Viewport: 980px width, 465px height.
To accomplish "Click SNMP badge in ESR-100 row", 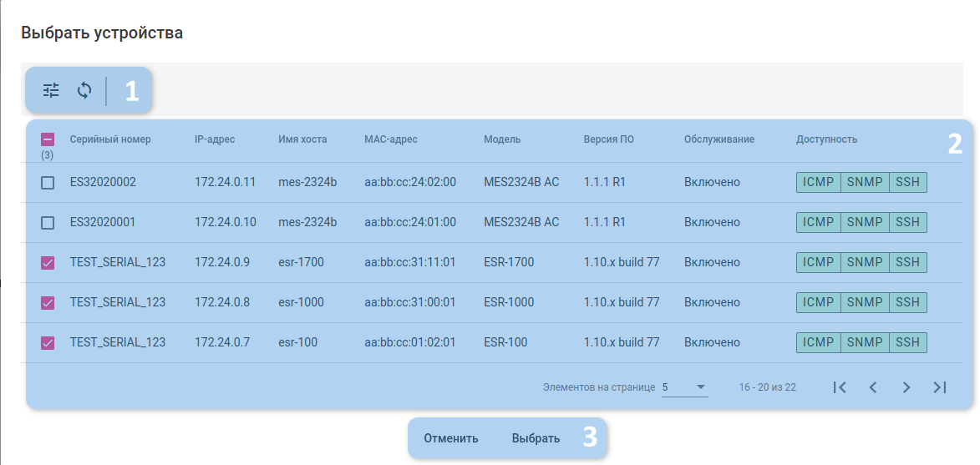I will pyautogui.click(x=865, y=342).
